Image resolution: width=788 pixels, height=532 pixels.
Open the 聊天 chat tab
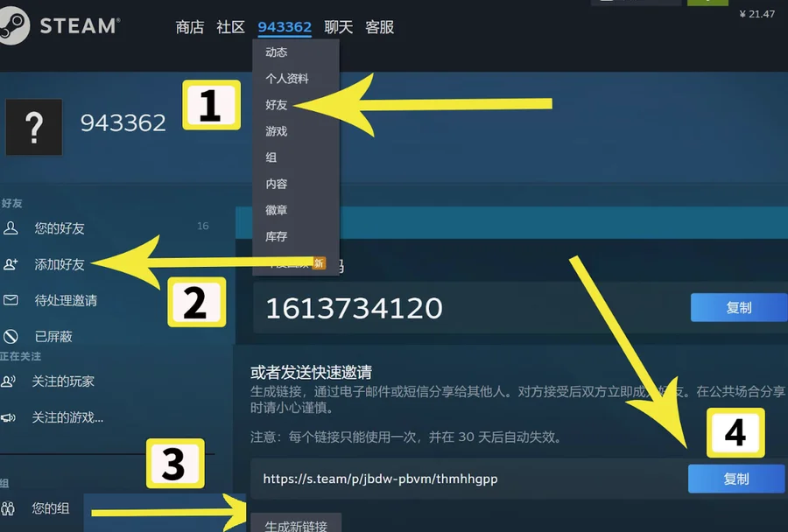[338, 27]
